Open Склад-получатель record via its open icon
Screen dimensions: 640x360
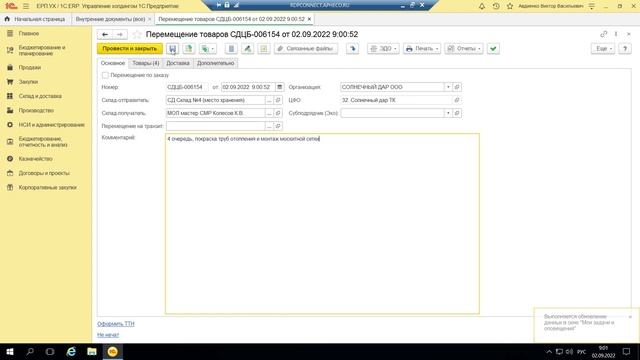(278, 113)
